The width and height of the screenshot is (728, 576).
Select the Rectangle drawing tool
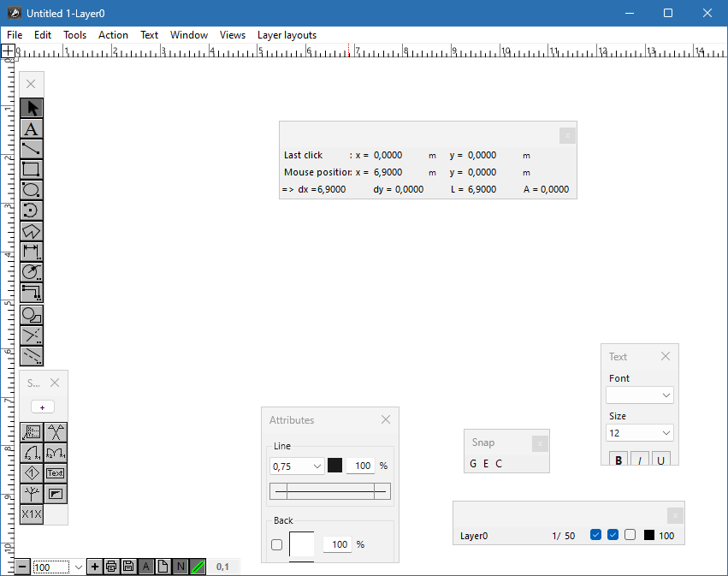click(31, 169)
